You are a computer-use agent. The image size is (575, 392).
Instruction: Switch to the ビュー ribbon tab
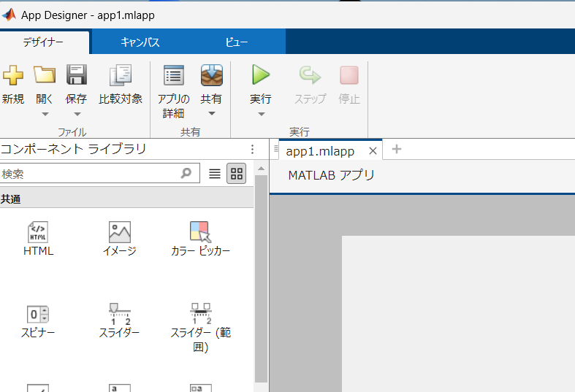(x=237, y=42)
